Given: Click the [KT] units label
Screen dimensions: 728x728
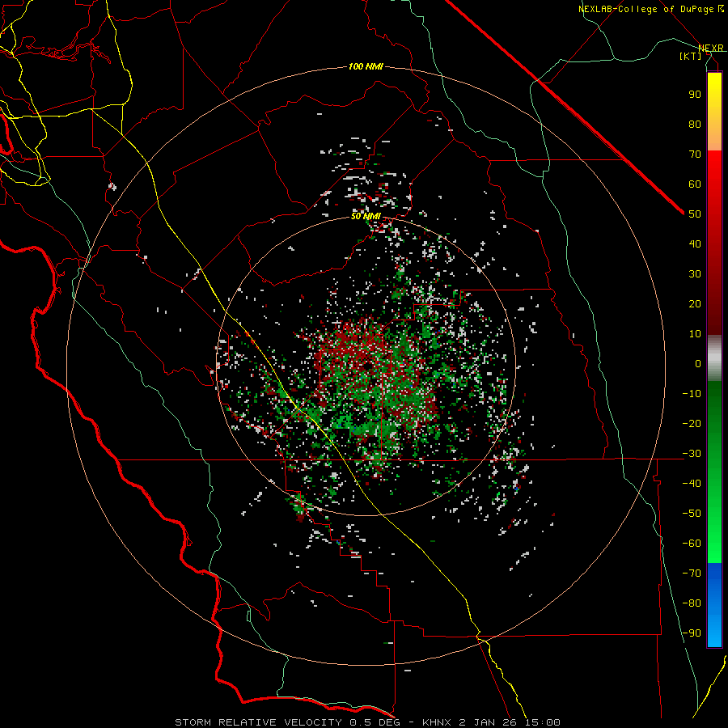Looking at the screenshot, I should [691, 56].
